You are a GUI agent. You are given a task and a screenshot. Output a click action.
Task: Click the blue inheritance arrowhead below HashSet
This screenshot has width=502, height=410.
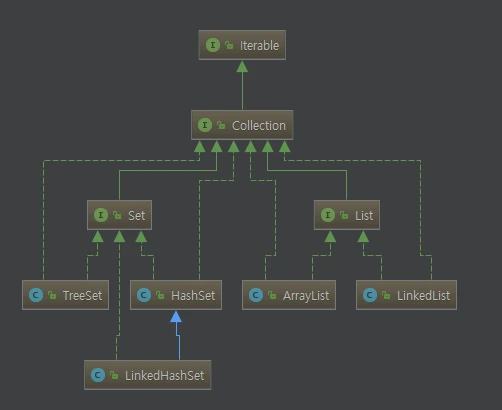pos(176,317)
